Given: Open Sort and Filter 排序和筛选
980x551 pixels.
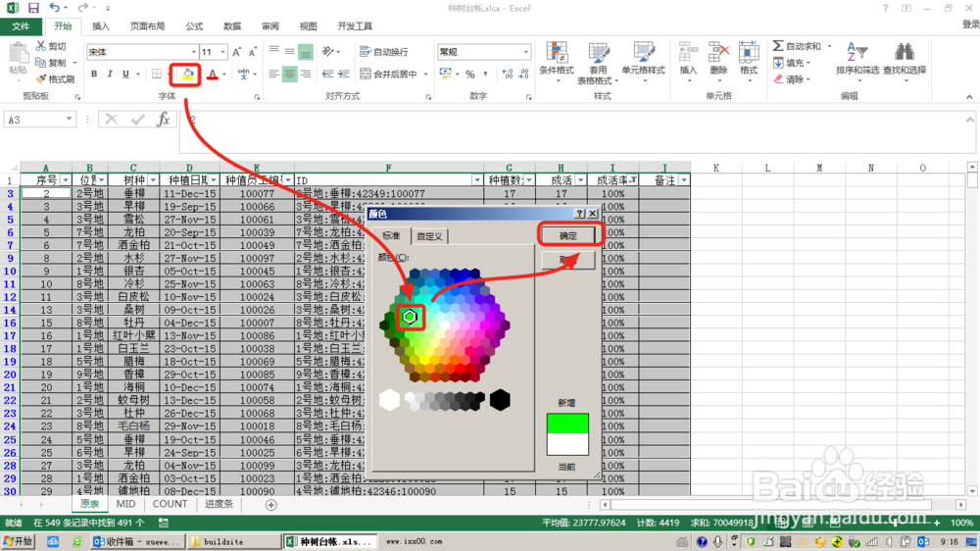Looking at the screenshot, I should tap(857, 60).
